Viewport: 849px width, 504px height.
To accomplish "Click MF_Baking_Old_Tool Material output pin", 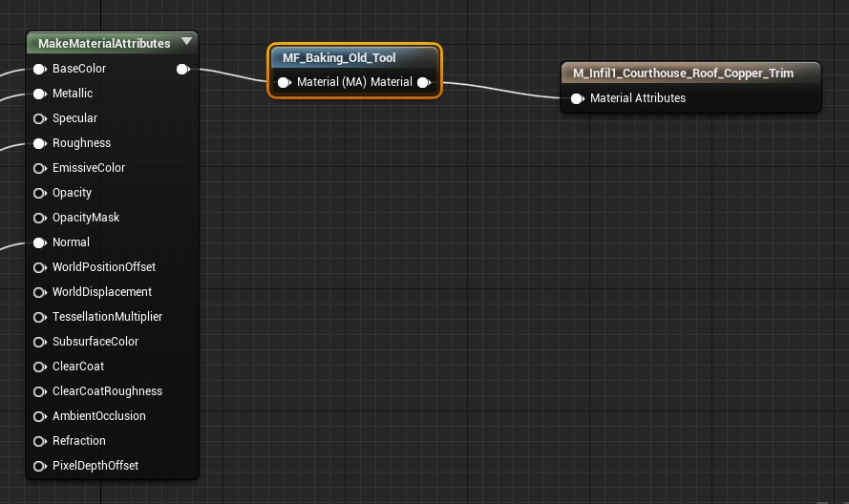I will coord(423,82).
